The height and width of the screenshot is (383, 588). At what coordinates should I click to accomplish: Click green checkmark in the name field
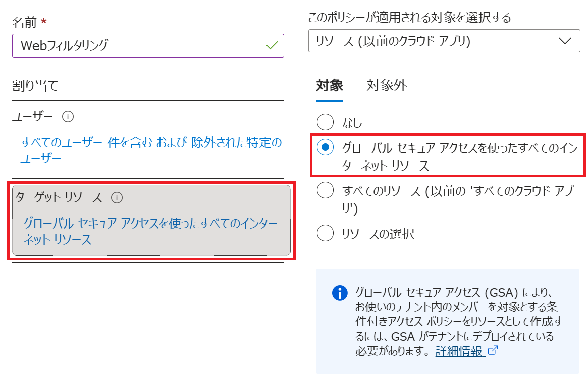[x=272, y=46]
